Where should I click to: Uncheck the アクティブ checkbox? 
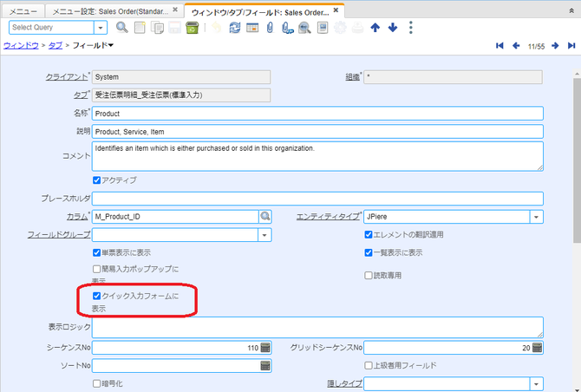97,180
